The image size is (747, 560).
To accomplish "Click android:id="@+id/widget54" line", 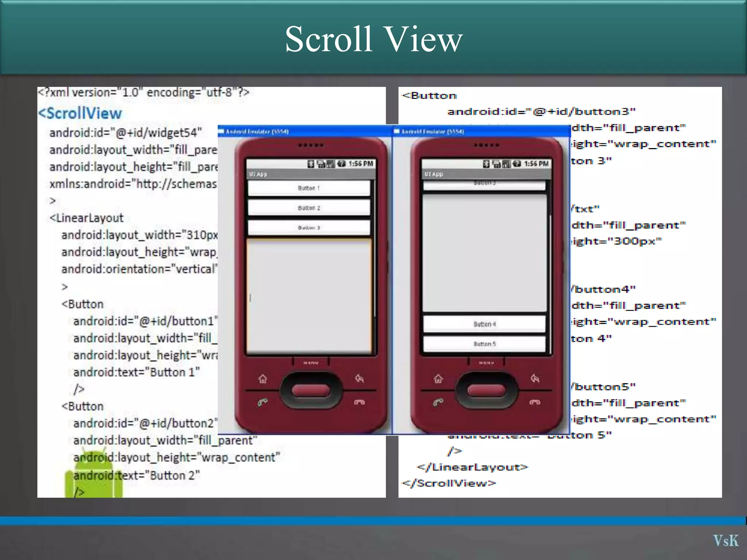I will click(x=125, y=133).
